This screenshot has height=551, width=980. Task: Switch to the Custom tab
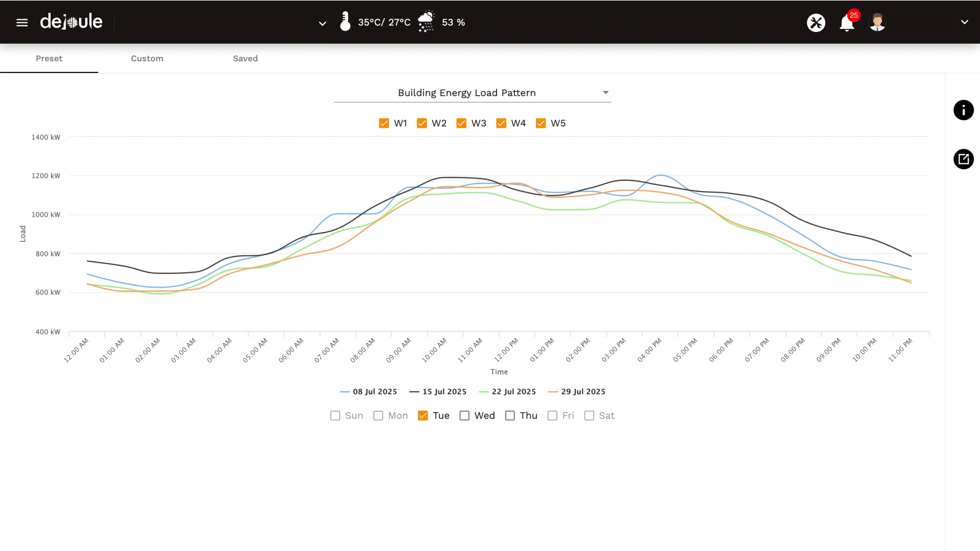(x=147, y=58)
